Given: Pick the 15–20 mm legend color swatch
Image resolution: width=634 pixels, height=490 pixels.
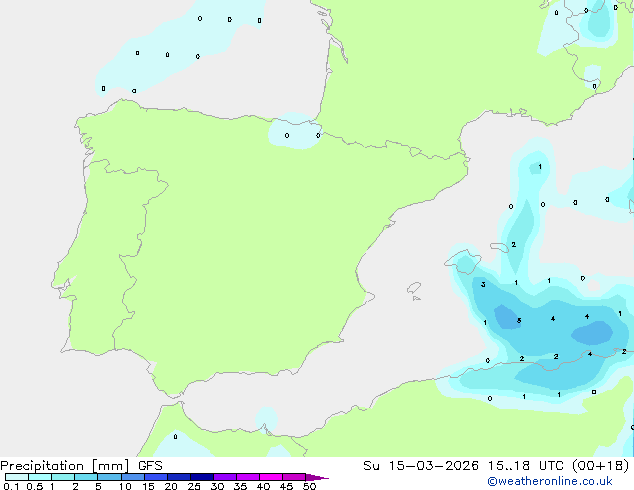Looking at the screenshot, I should click(x=156, y=477).
